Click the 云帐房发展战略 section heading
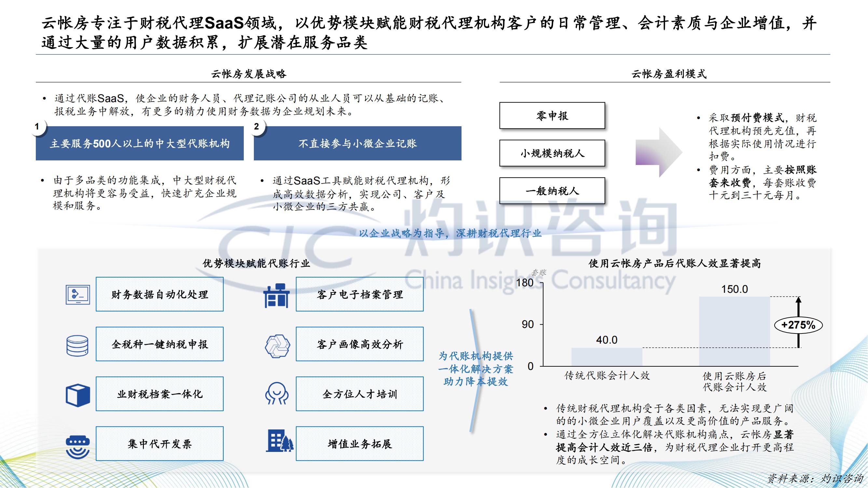Screen dimensions: 868x488 pos(249,74)
